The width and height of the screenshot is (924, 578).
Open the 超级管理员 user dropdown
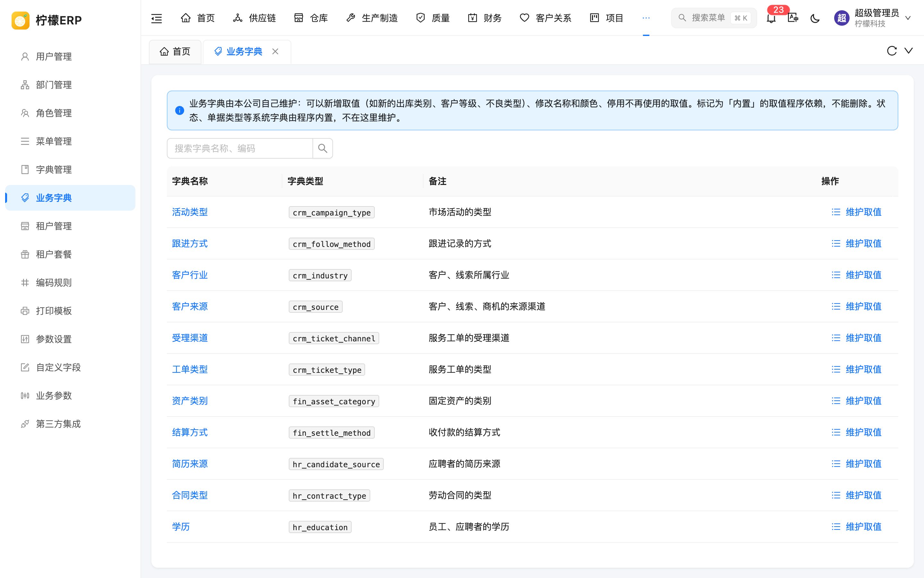click(873, 18)
